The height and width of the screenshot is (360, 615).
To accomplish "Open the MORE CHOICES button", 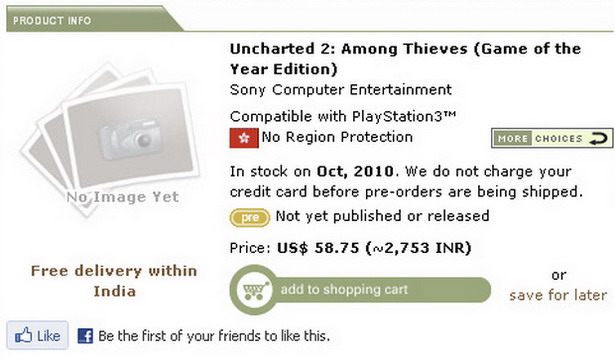I will [x=552, y=138].
